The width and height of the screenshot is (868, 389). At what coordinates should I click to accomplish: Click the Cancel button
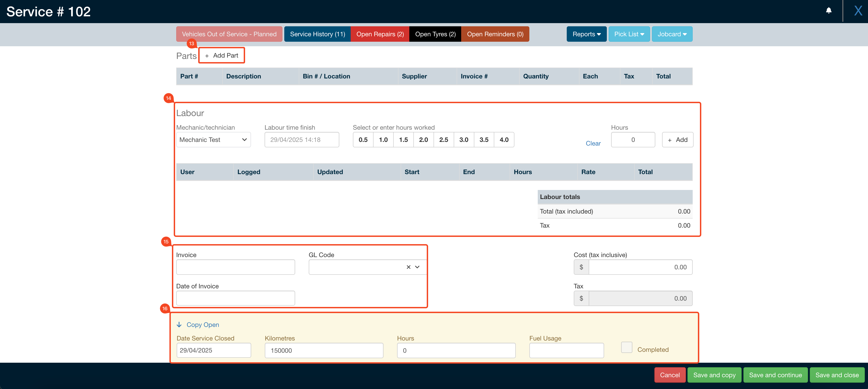(670, 375)
